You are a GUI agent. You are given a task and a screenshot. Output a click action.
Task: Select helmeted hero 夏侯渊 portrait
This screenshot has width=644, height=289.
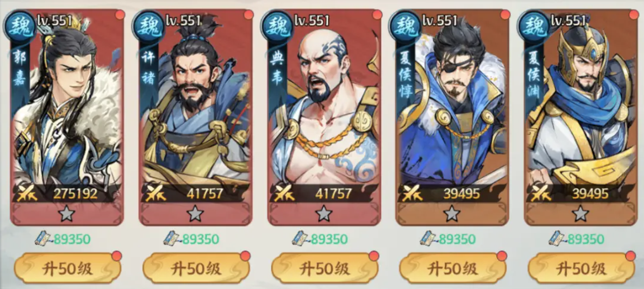pyautogui.click(x=581, y=102)
